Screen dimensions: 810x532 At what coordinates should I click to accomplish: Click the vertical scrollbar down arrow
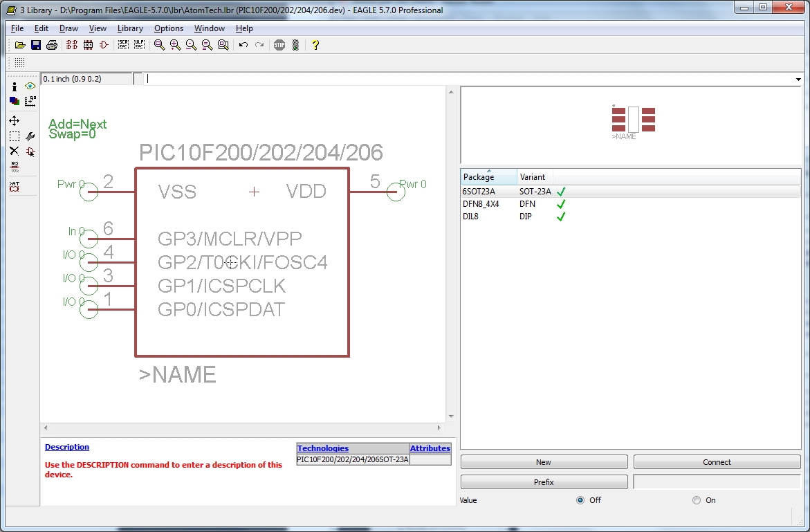(451, 416)
